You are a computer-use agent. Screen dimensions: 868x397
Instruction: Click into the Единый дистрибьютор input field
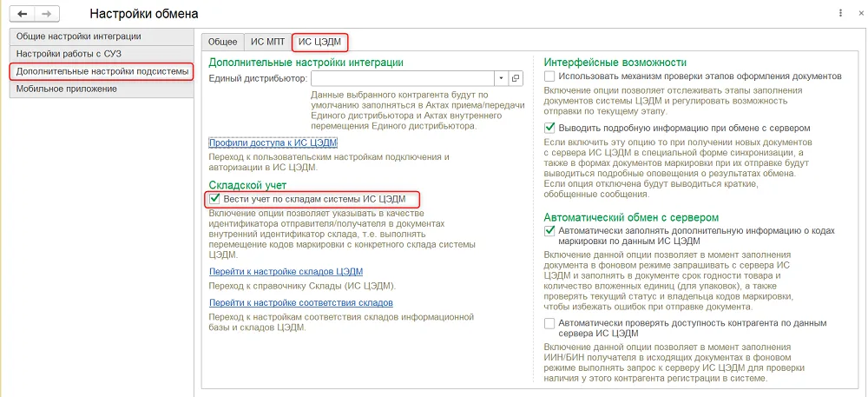403,79
